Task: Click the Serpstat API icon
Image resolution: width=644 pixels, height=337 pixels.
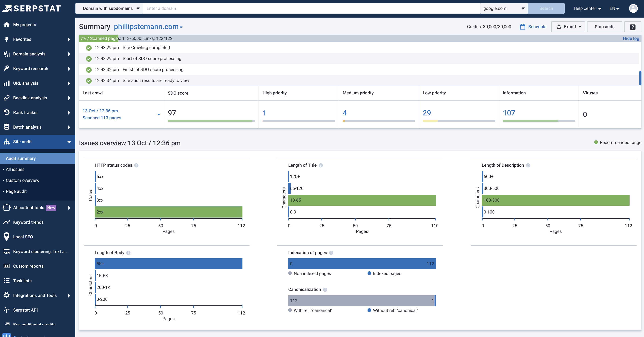Action: (7, 310)
